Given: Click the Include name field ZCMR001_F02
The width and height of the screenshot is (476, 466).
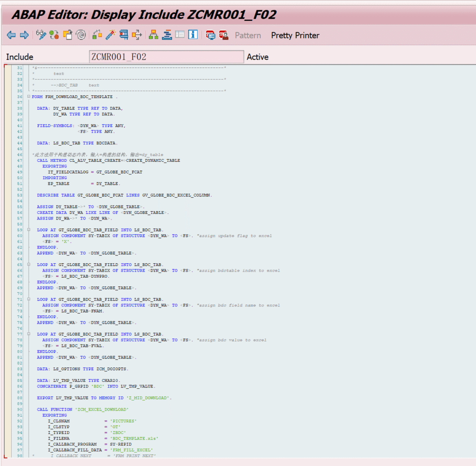Looking at the screenshot, I should (x=166, y=57).
